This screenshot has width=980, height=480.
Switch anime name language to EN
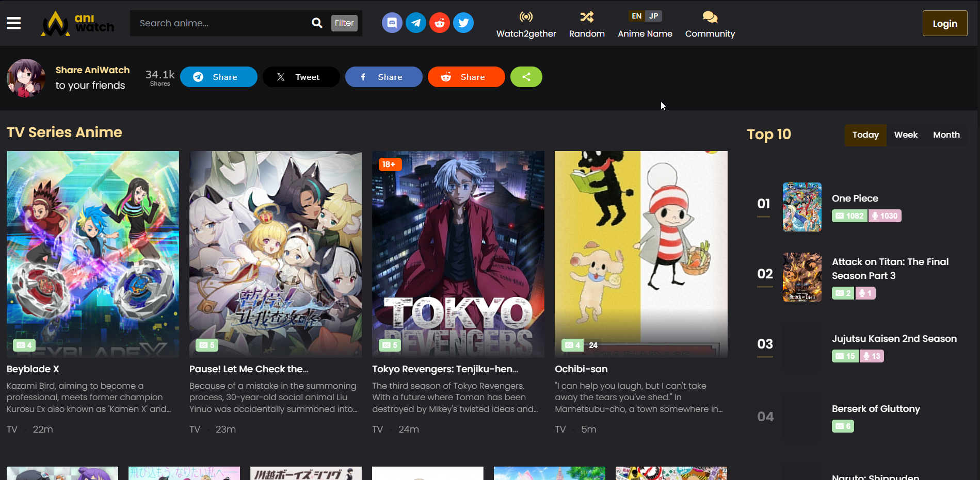pyautogui.click(x=636, y=16)
